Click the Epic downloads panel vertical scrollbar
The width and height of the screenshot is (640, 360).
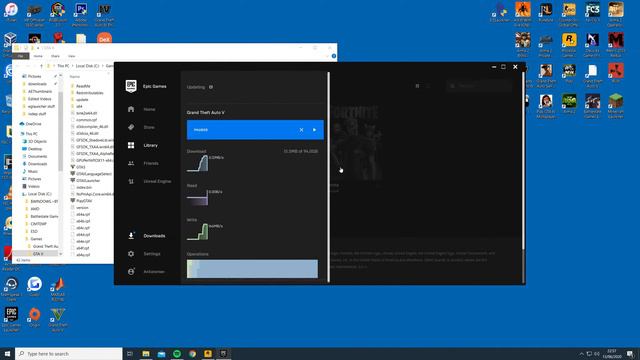click(x=328, y=177)
